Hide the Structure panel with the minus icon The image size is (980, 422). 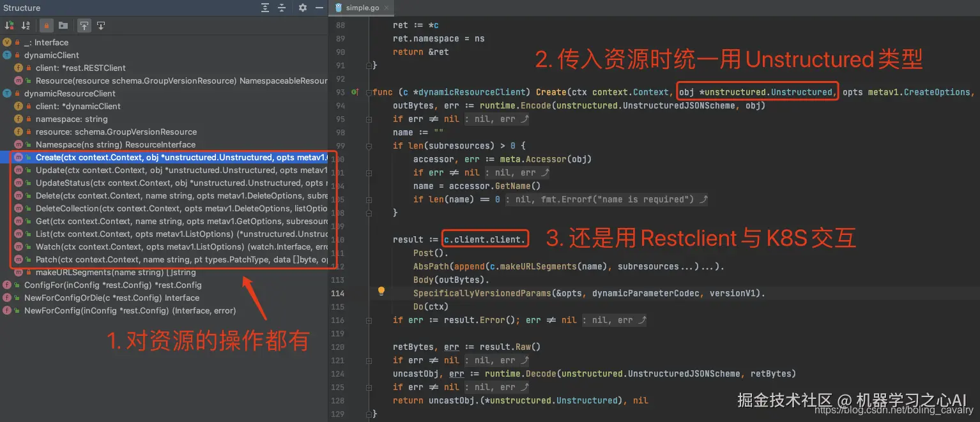pos(319,8)
